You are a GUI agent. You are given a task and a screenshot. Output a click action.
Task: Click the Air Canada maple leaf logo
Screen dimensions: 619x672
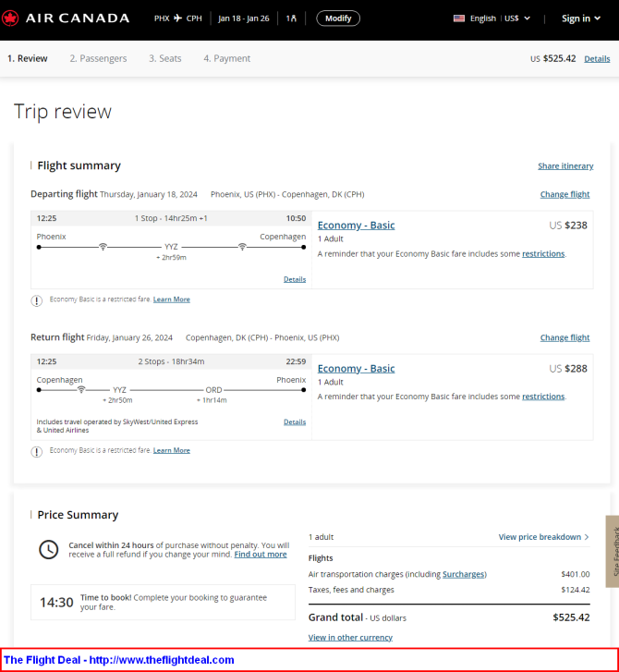tap(10, 18)
